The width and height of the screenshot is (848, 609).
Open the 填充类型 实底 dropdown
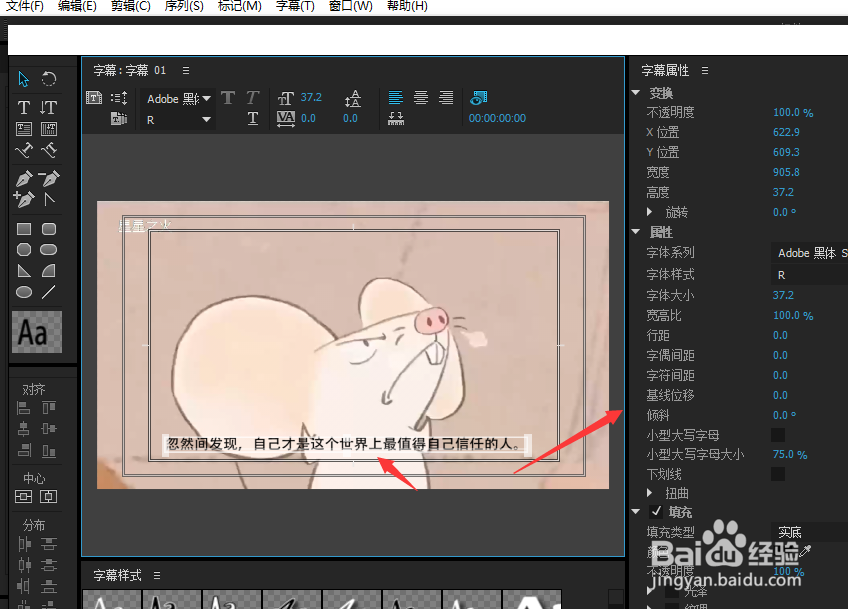pyautogui.click(x=810, y=532)
